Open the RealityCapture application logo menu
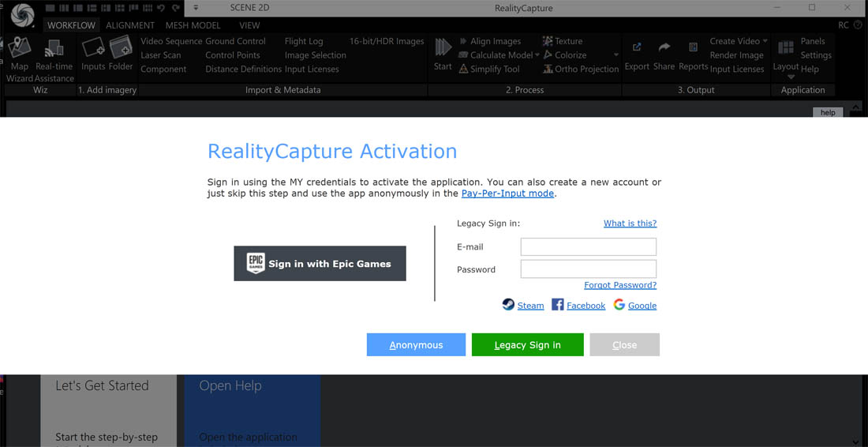Image resolution: width=868 pixels, height=447 pixels. pos(22,15)
